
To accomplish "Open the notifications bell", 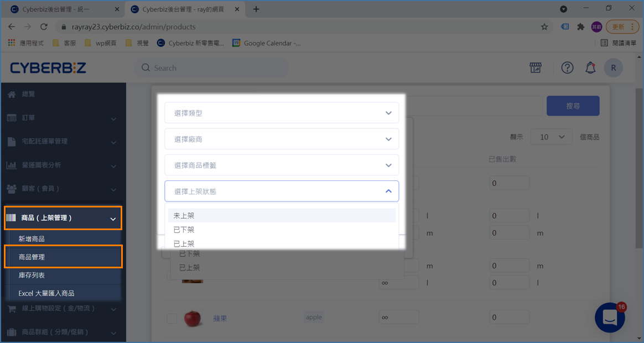I will coord(590,67).
